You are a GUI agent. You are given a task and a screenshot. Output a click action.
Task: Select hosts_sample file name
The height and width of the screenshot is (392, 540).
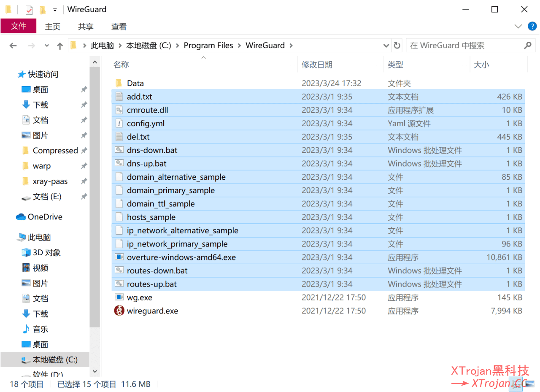coord(151,217)
